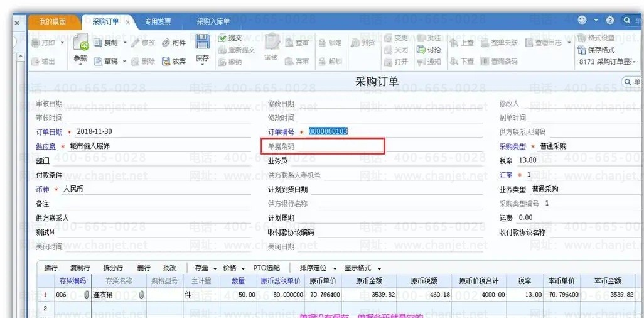The height and width of the screenshot is (318, 644).
Task: Click the smiley face icon at top right
Action: (582, 21)
